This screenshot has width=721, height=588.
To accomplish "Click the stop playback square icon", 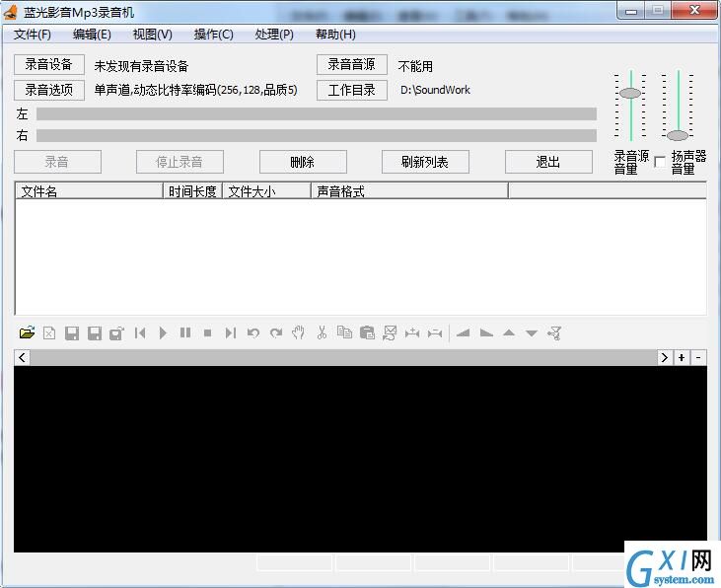I will pos(208,332).
